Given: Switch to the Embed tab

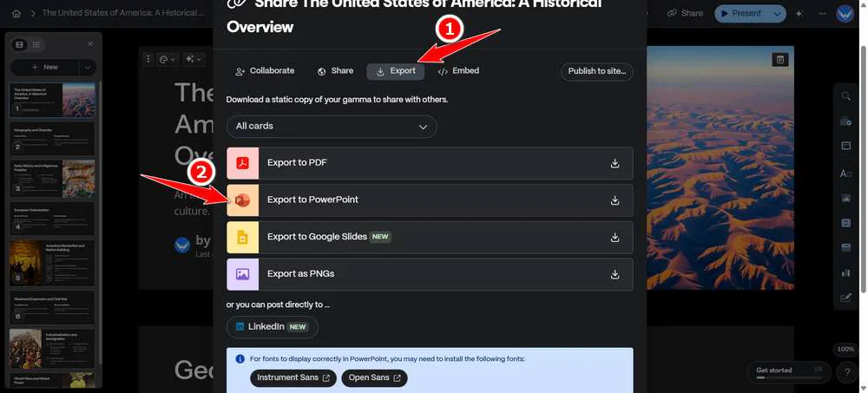Looking at the screenshot, I should click(458, 71).
